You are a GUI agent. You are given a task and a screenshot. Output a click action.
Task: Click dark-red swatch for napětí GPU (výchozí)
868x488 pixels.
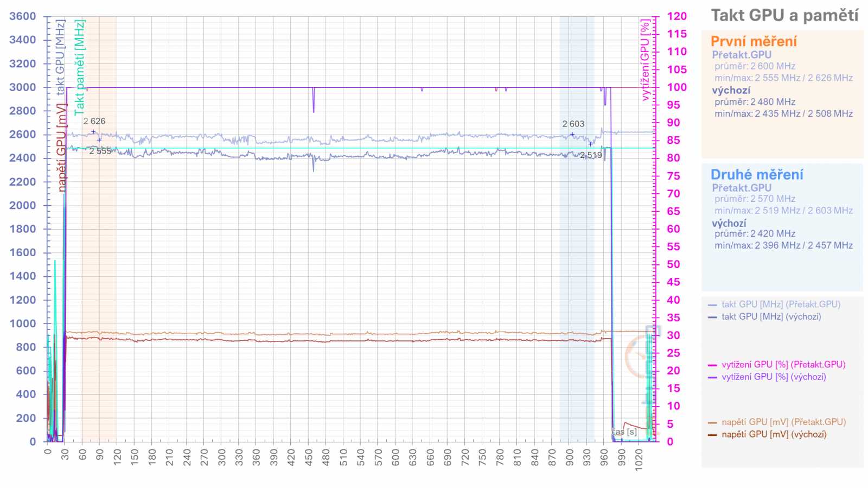click(712, 435)
